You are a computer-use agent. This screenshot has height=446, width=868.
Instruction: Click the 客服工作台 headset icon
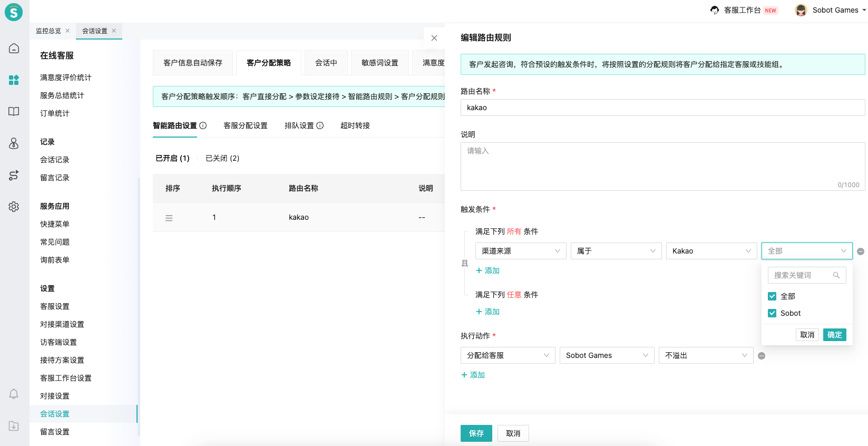coord(715,10)
